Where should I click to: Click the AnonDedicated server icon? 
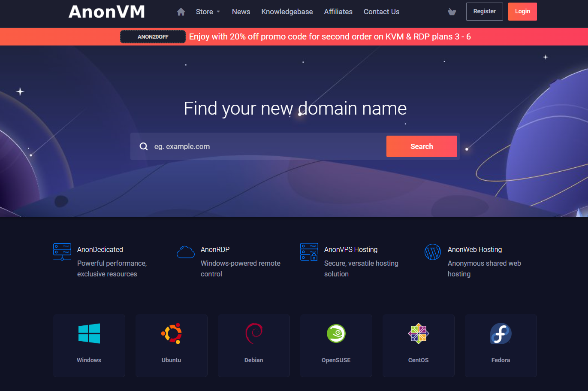(62, 252)
